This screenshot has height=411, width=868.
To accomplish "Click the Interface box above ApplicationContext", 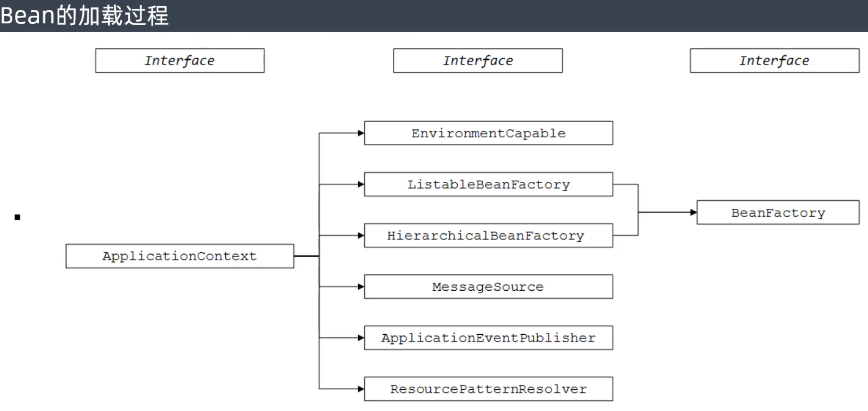I will (180, 61).
